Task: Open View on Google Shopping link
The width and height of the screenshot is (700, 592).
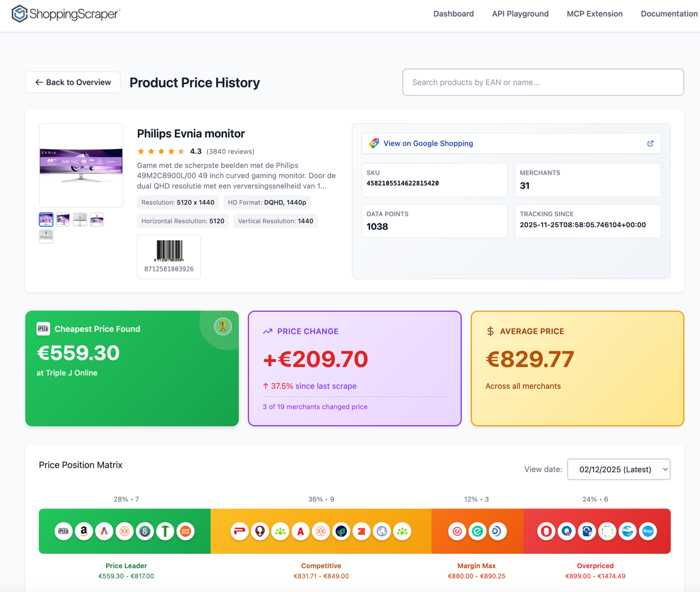Action: click(x=511, y=143)
